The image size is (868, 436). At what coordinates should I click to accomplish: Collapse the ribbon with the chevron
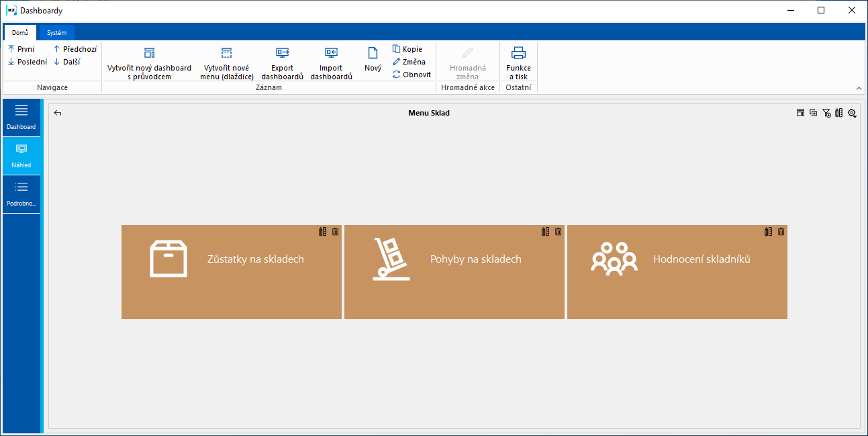click(859, 89)
